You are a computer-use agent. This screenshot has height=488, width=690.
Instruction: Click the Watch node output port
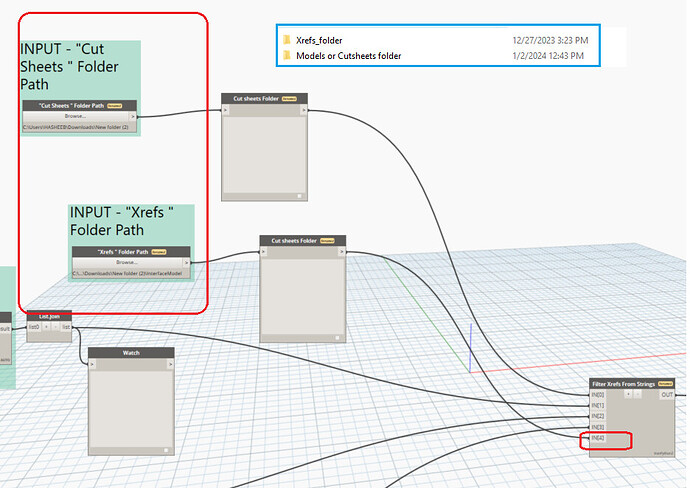pyautogui.click(x=170, y=364)
